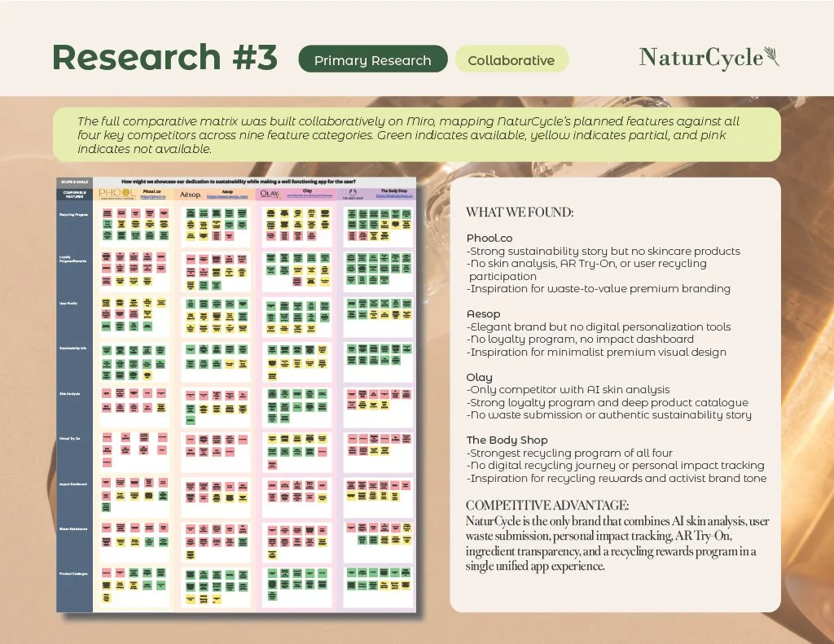
Task: Click the green Miro matrix description box
Action: 416,134
